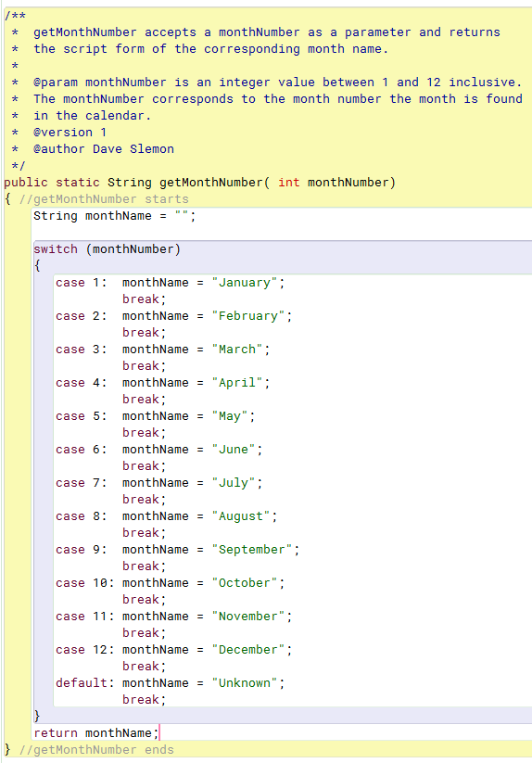
Task: Place cursor after return monthName statement
Action: point(159,732)
